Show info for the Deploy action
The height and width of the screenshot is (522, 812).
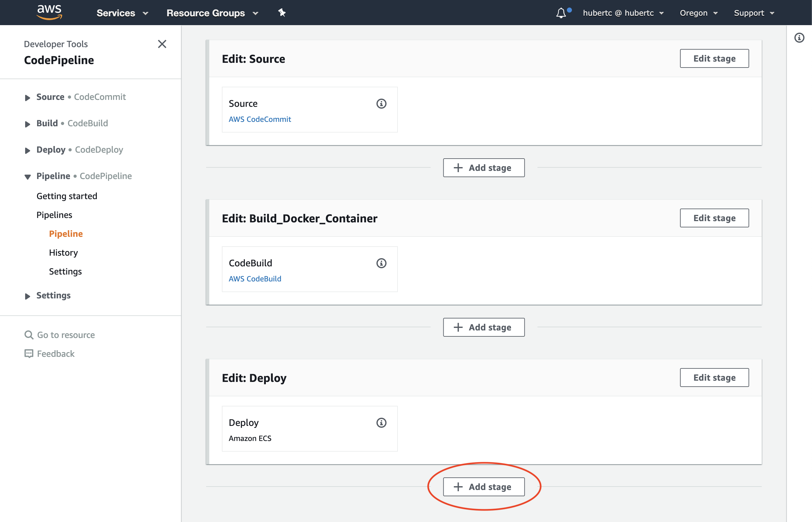tap(381, 423)
